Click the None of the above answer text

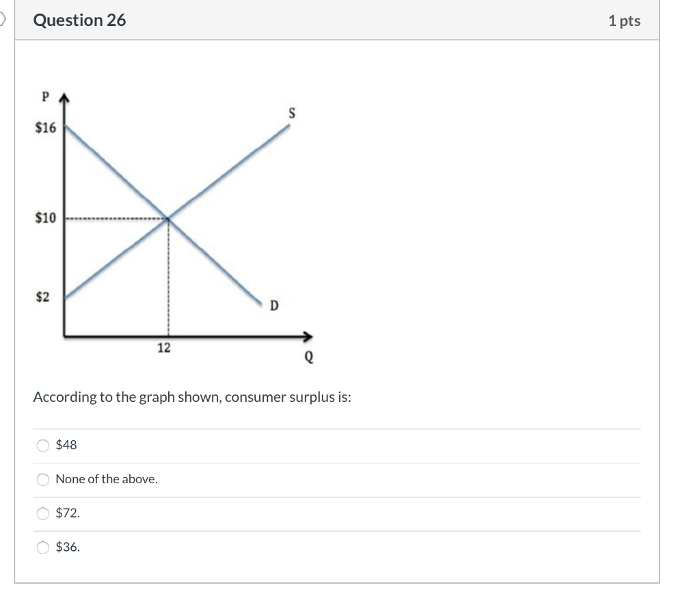click(106, 479)
